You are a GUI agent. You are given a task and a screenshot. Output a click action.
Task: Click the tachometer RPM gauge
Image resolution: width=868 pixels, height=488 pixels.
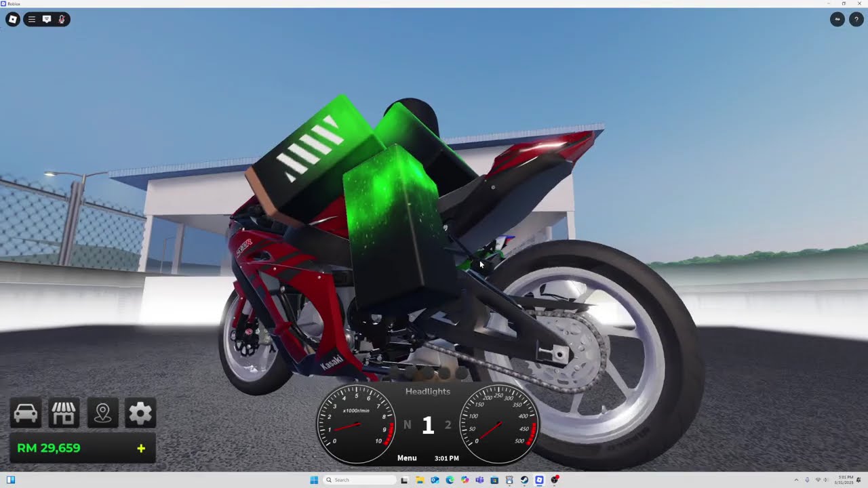tap(356, 424)
